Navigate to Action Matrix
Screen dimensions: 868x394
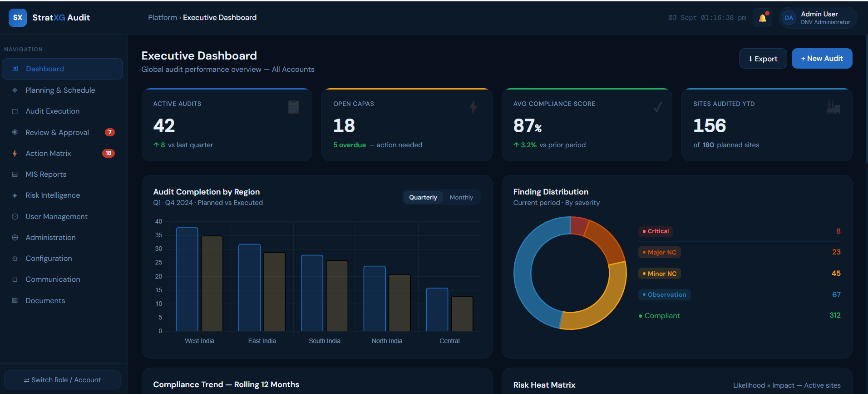click(x=63, y=154)
